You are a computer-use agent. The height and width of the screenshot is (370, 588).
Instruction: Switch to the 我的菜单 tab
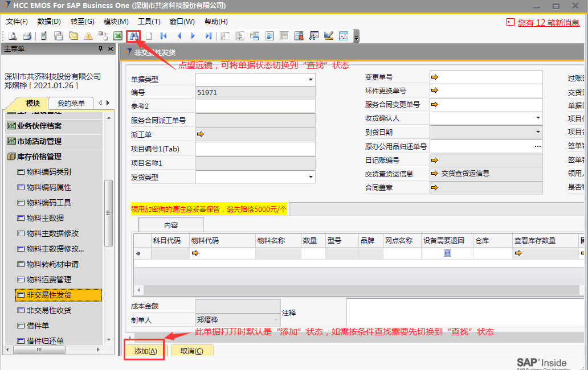click(x=71, y=103)
